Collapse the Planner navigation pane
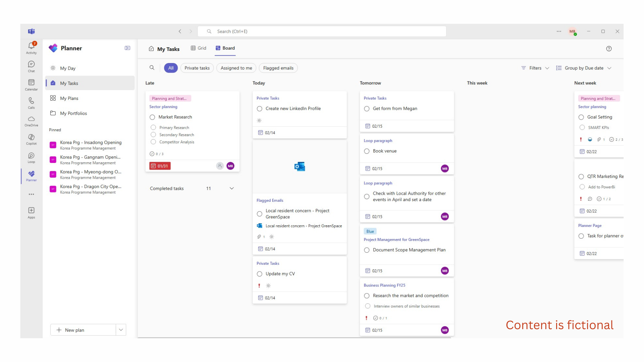This screenshot has width=644, height=362. pos(127,48)
